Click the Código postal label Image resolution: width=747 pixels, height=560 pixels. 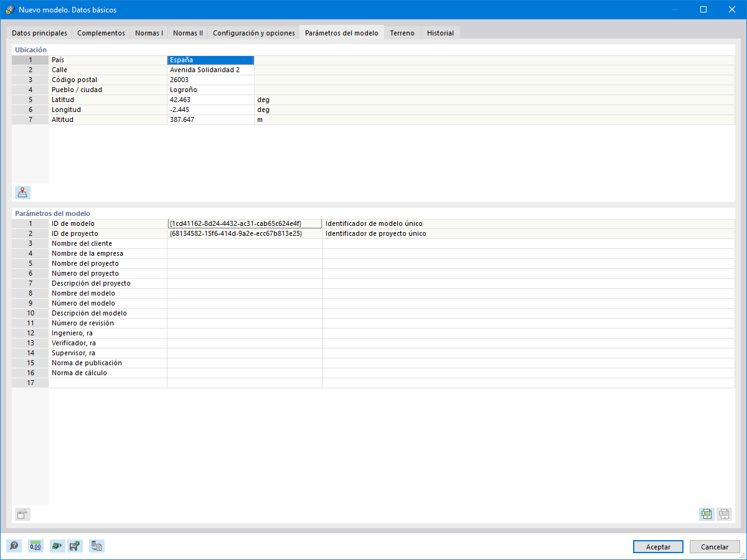tap(74, 80)
